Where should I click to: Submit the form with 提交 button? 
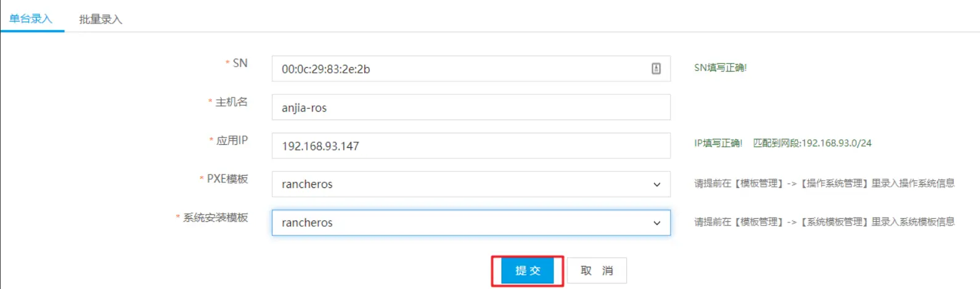coord(528,271)
